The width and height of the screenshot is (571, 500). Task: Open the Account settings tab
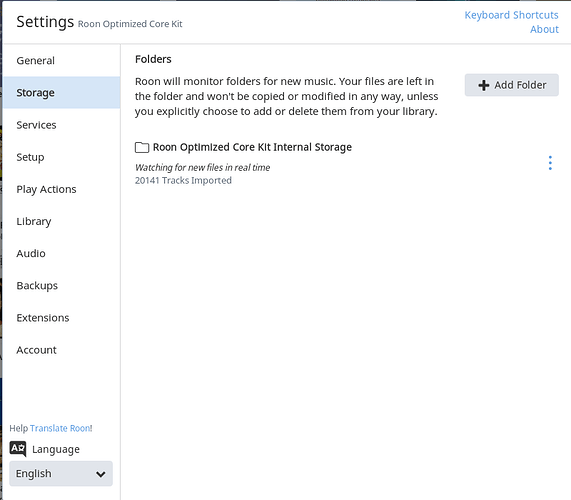(x=62, y=350)
